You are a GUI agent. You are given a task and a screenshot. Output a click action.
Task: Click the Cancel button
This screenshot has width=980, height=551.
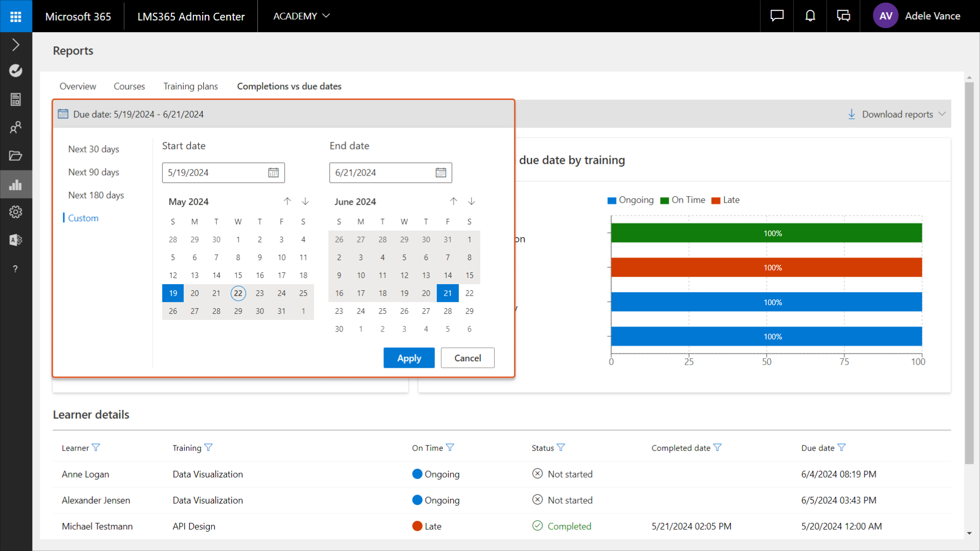[x=468, y=358]
